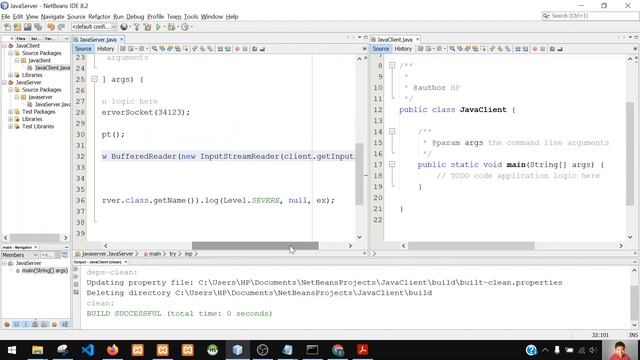Expand Test Packages tree node
Screen dimensions: 640x360
click(10, 112)
